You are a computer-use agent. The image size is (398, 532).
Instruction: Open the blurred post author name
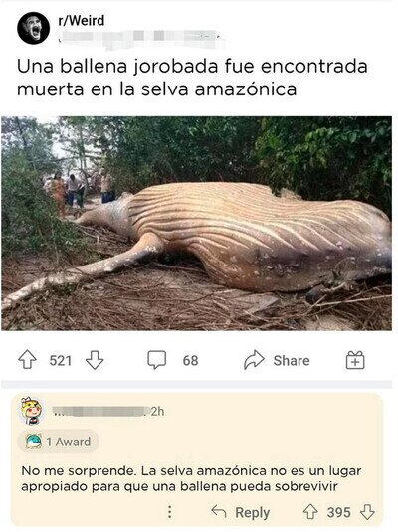pyautogui.click(x=140, y=37)
